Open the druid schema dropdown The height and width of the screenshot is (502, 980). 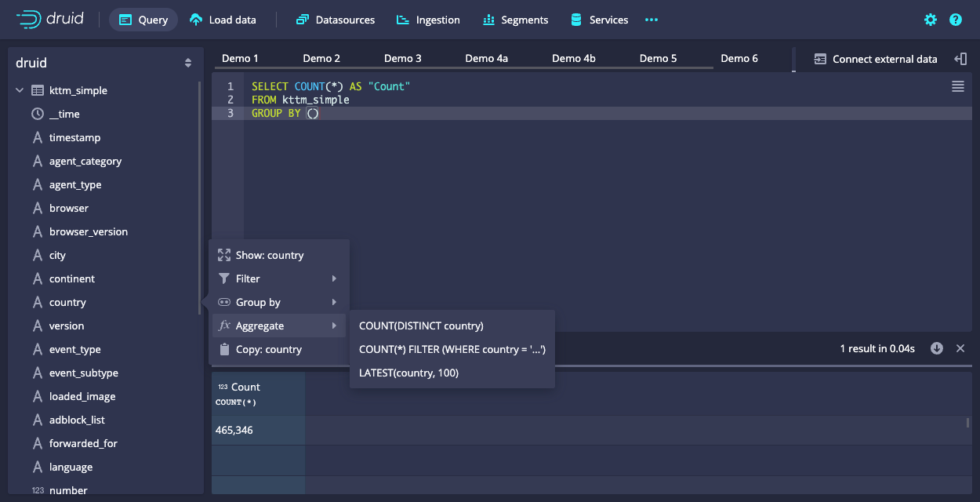[x=187, y=63]
